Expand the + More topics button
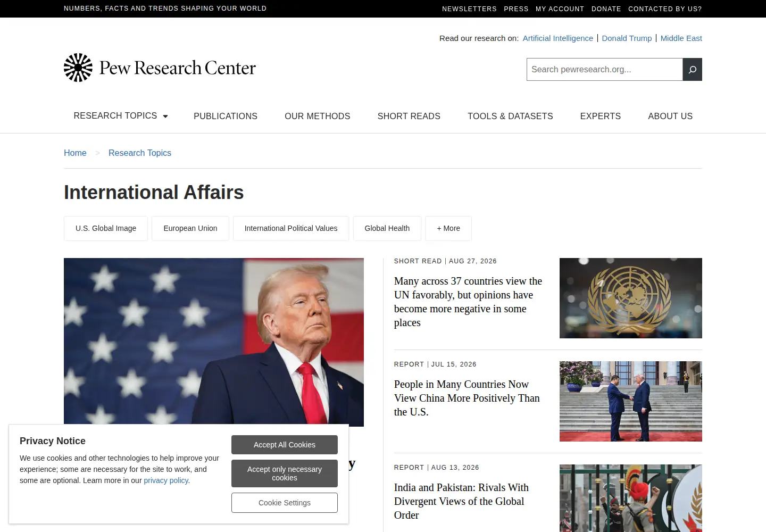766x532 pixels. (448, 228)
